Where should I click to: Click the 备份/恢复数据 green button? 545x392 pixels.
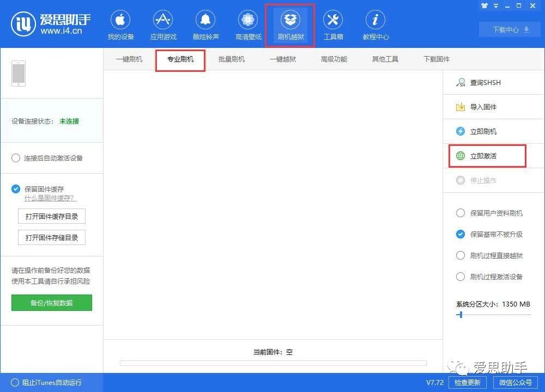pyautogui.click(x=51, y=303)
